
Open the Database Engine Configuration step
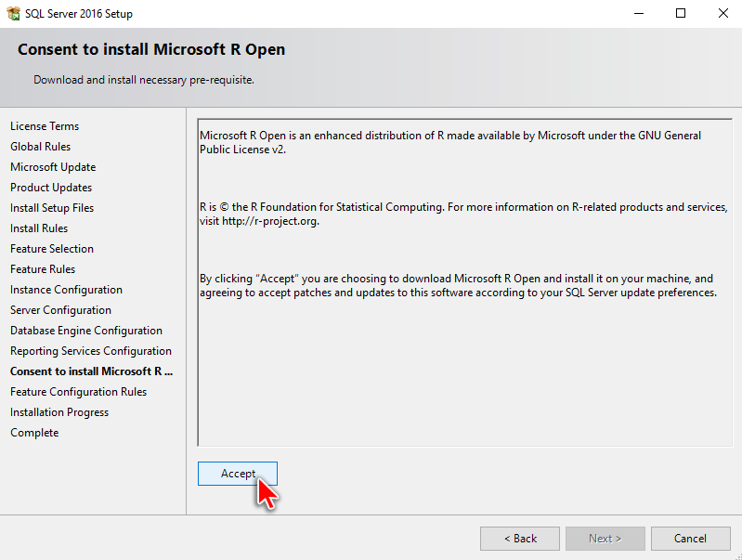click(86, 330)
